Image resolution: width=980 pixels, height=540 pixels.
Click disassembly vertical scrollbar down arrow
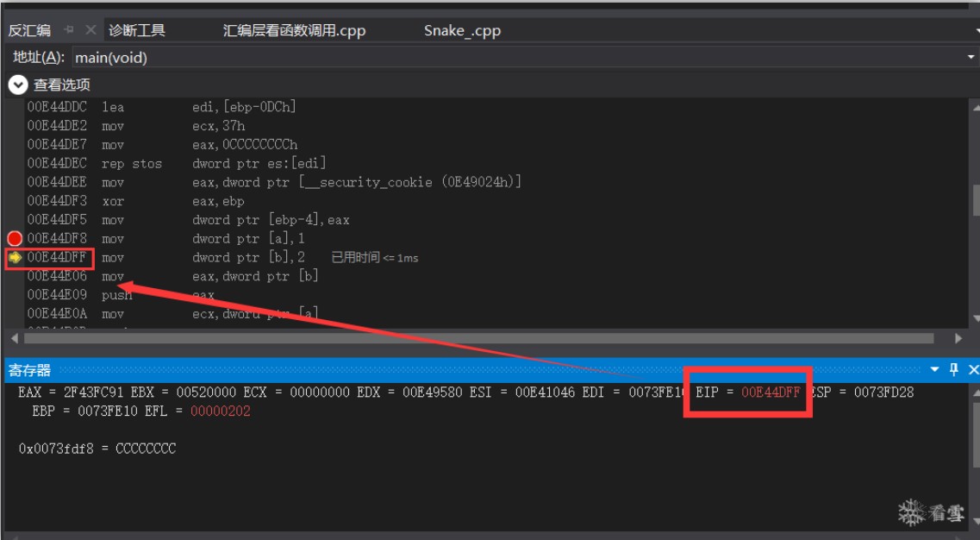click(x=975, y=318)
